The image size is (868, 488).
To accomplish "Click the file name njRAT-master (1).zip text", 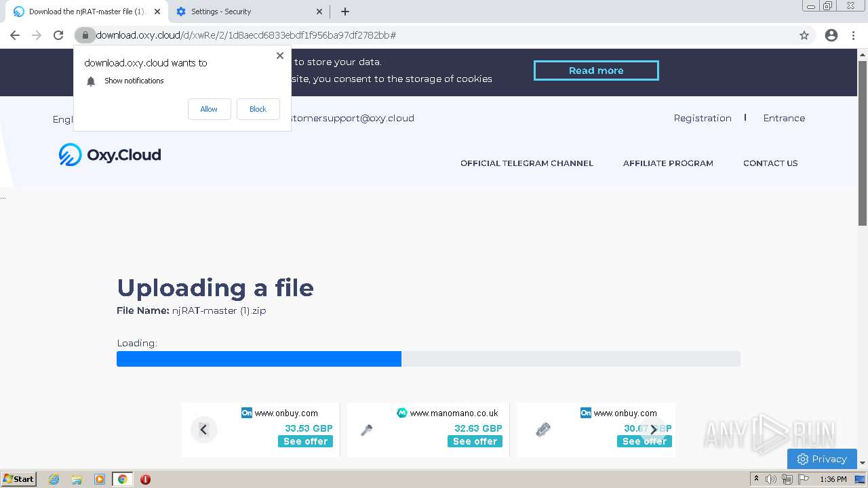I will pyautogui.click(x=219, y=310).
